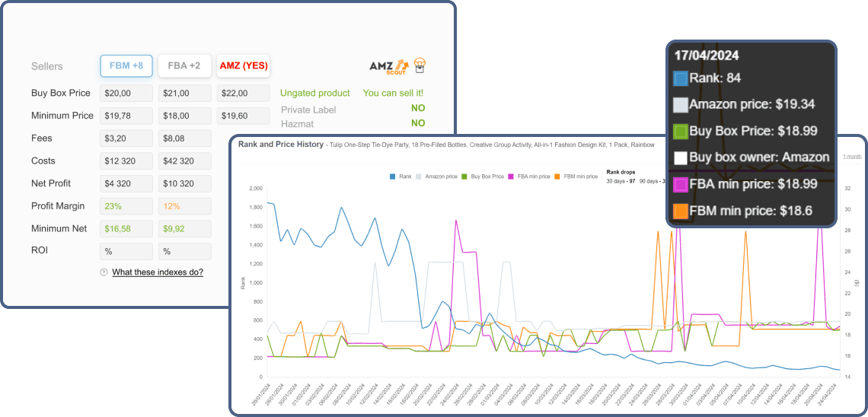The width and height of the screenshot is (868, 417).
Task: Hide the FBM min price legend series
Action: [x=576, y=177]
